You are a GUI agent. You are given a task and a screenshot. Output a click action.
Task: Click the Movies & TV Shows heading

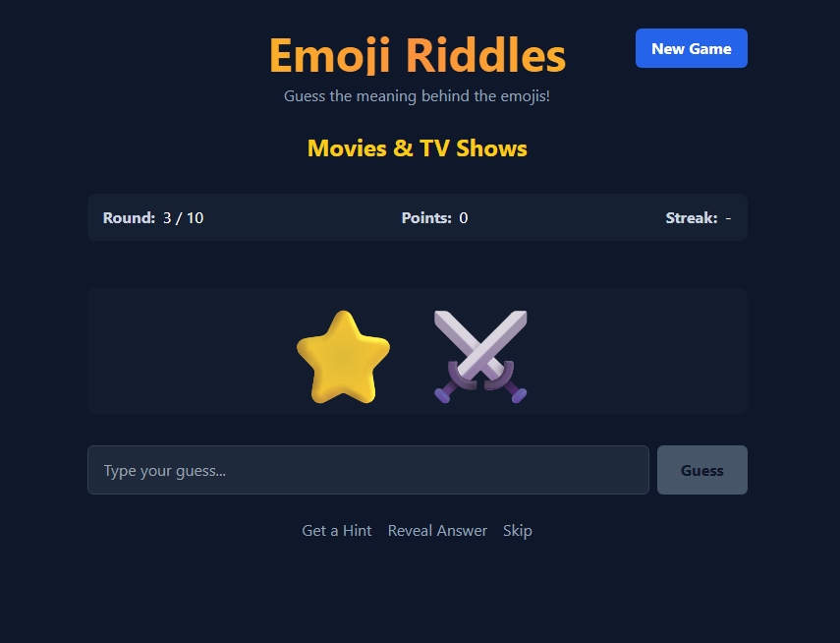click(418, 148)
